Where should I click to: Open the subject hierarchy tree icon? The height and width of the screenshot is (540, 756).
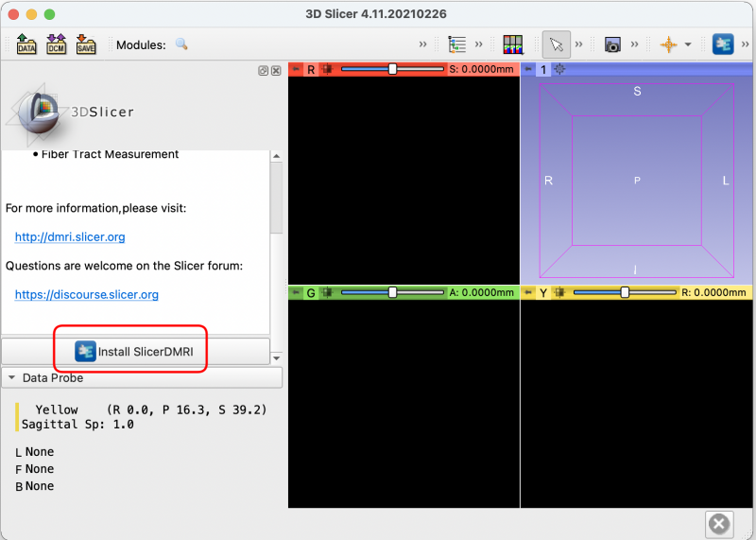456,44
